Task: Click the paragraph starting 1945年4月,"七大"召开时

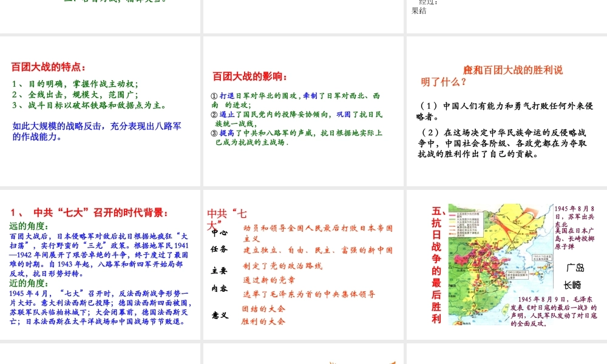Action: point(100,307)
